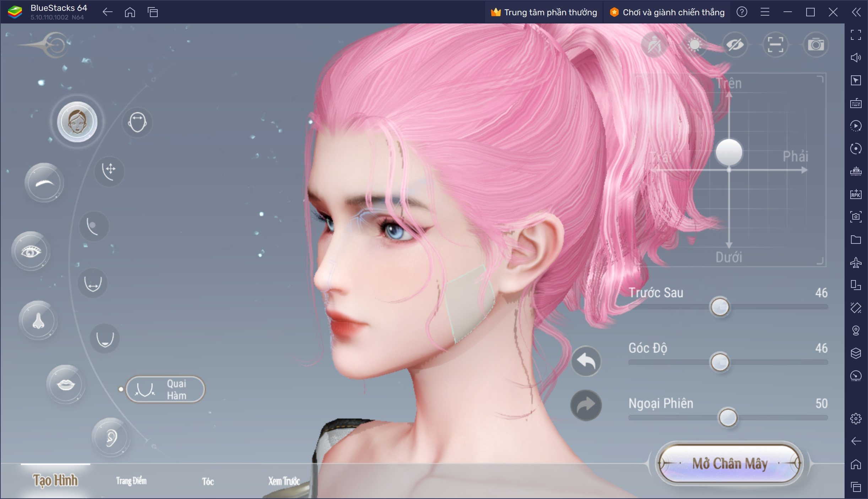Click BlueStacks back arrow in title bar
Image resolution: width=868 pixels, height=499 pixels.
click(107, 12)
